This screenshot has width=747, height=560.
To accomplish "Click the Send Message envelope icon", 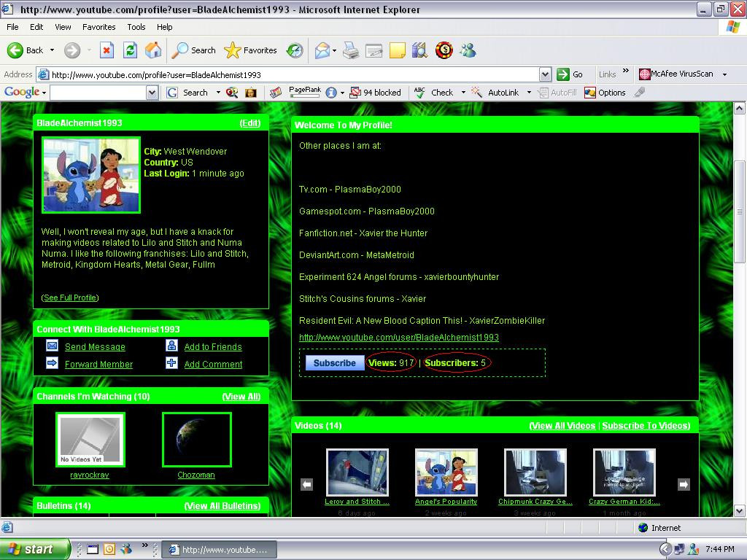I will [x=52, y=346].
